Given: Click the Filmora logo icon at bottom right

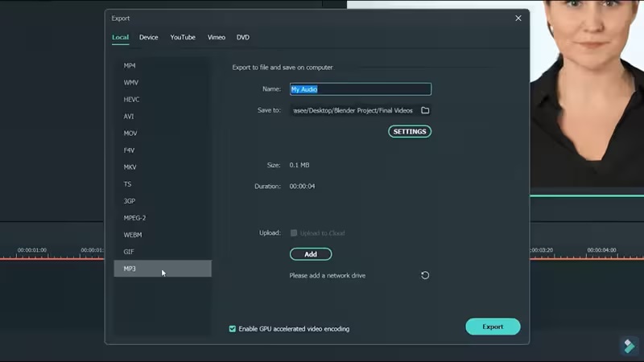Looking at the screenshot, I should [630, 346].
